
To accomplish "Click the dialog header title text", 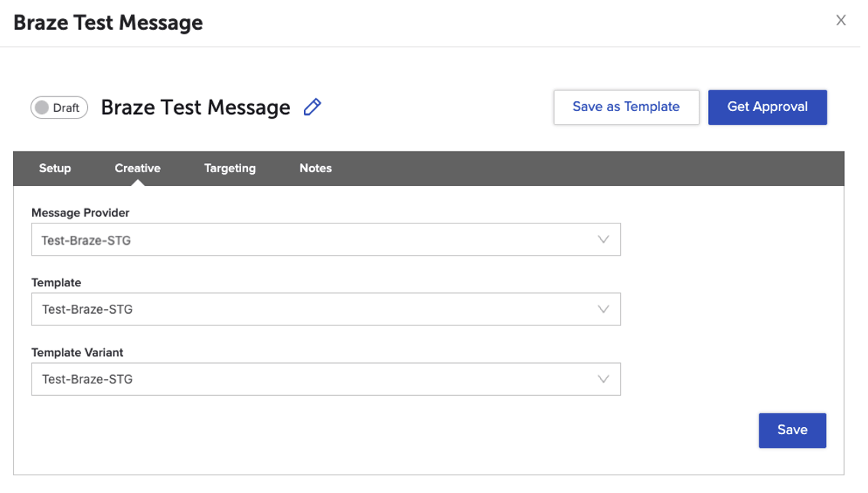I will [x=108, y=23].
